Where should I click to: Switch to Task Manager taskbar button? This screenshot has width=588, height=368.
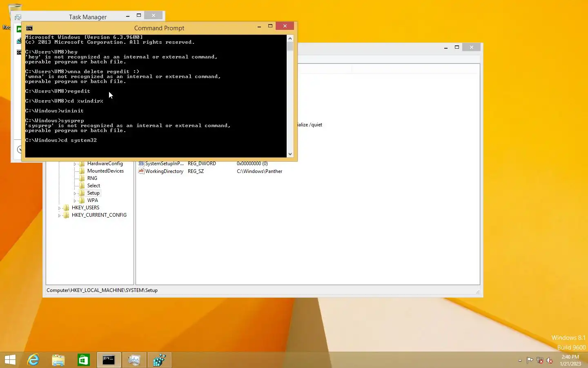coord(134,360)
